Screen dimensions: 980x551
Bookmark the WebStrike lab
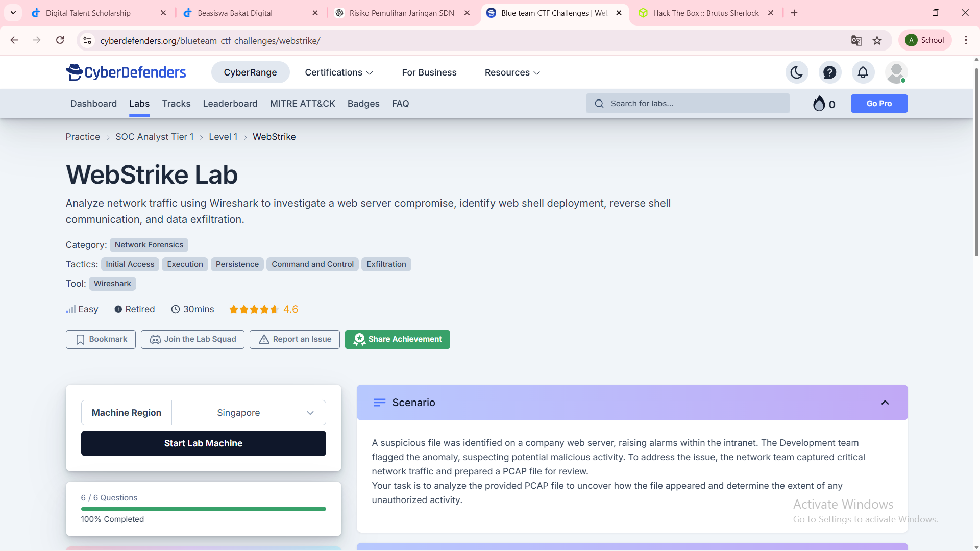click(100, 339)
